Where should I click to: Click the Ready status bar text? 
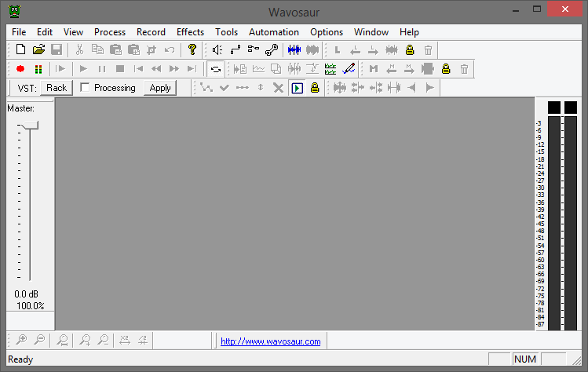[20, 359]
